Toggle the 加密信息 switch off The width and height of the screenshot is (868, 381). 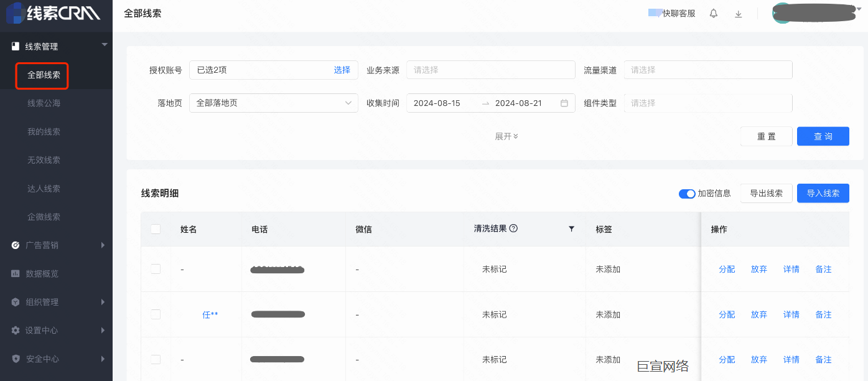[x=687, y=194]
